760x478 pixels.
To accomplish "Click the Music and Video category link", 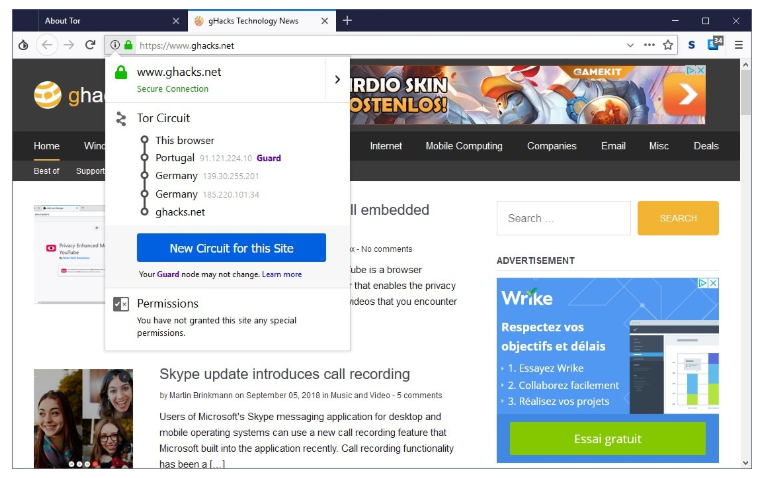I will coord(360,395).
